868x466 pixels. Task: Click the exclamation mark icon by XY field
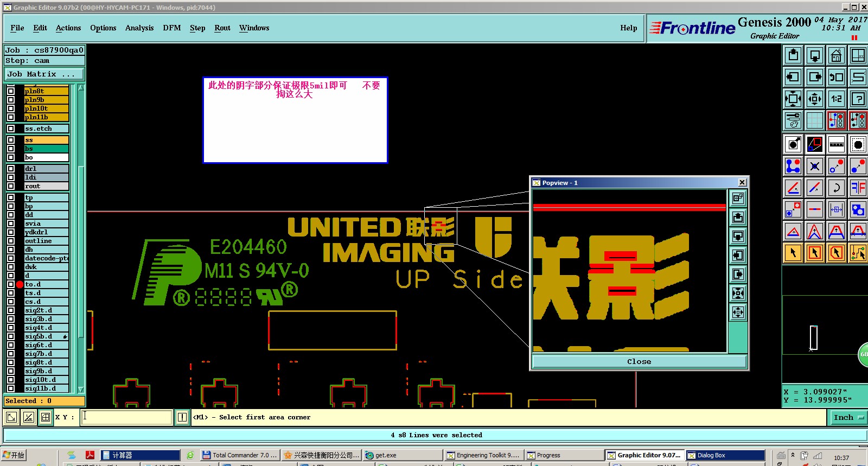point(182,417)
